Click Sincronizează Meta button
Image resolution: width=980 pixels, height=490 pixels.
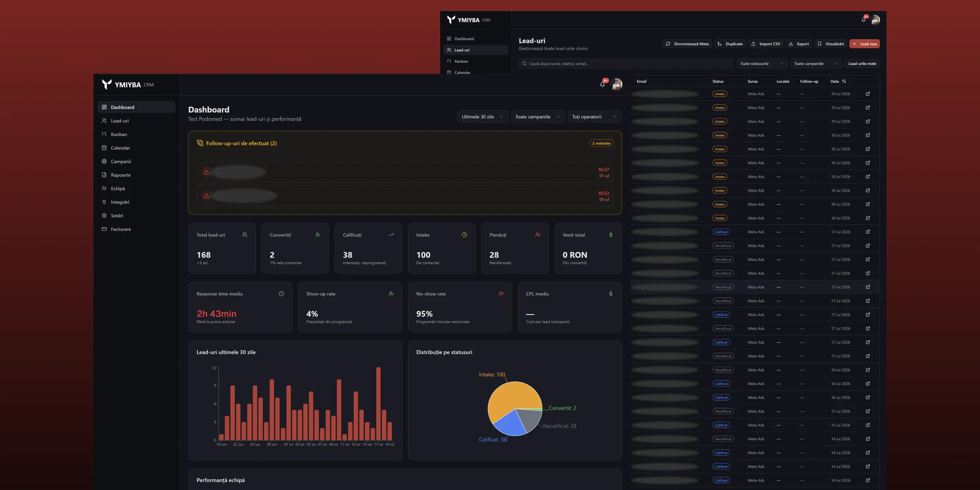(x=687, y=44)
